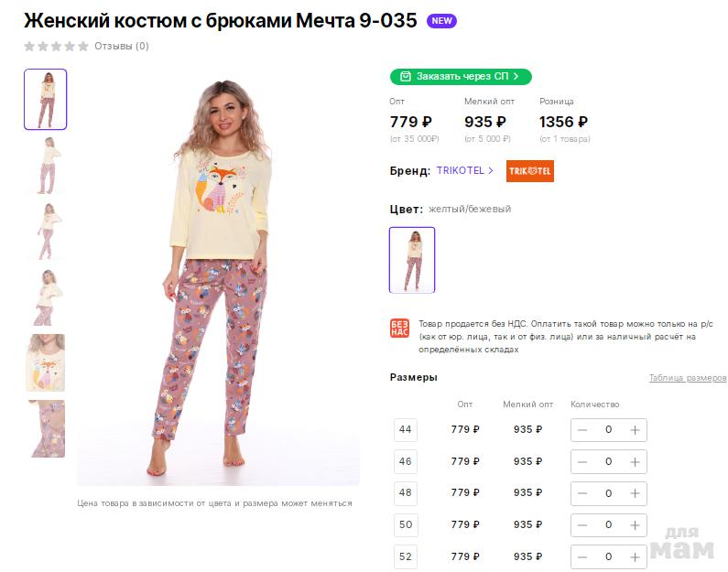
Task: Click the orange no-VAT badge icon
Action: [399, 329]
